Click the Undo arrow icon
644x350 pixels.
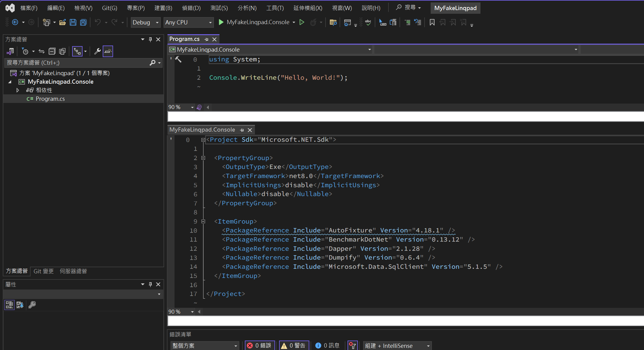pos(98,22)
